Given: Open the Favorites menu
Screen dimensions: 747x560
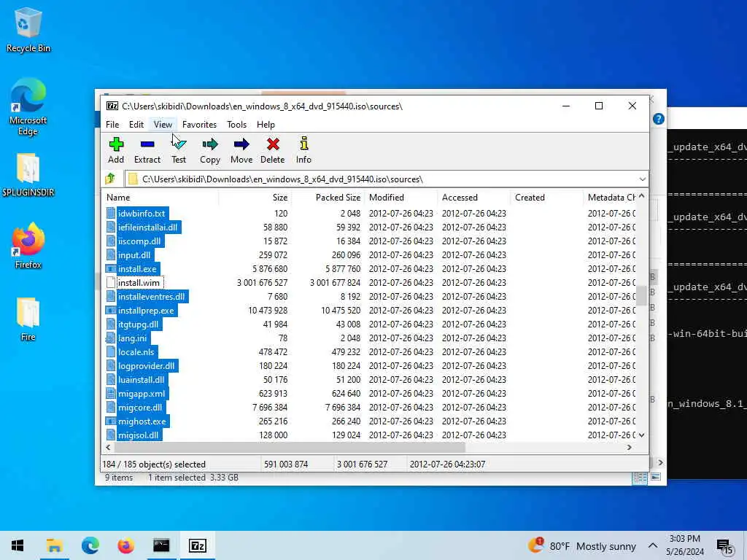Looking at the screenshot, I should pyautogui.click(x=199, y=124).
